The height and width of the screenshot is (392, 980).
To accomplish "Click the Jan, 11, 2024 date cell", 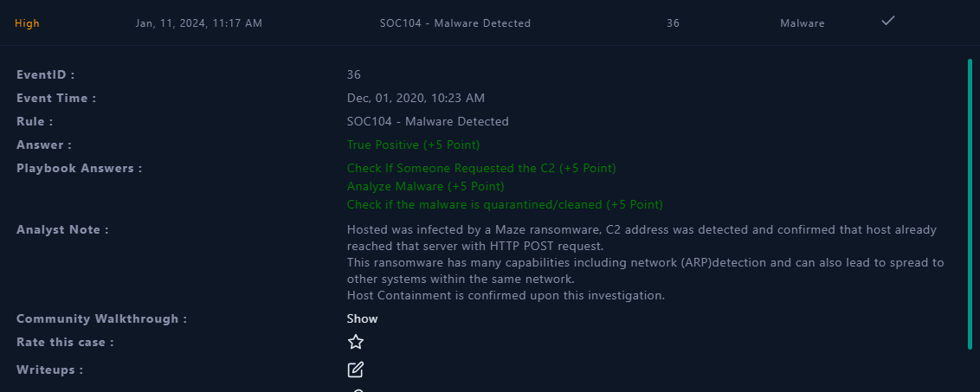I will pos(199,23).
